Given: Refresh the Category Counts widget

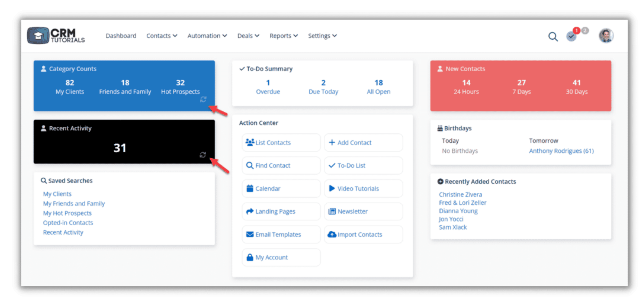Looking at the screenshot, I should pyautogui.click(x=203, y=99).
